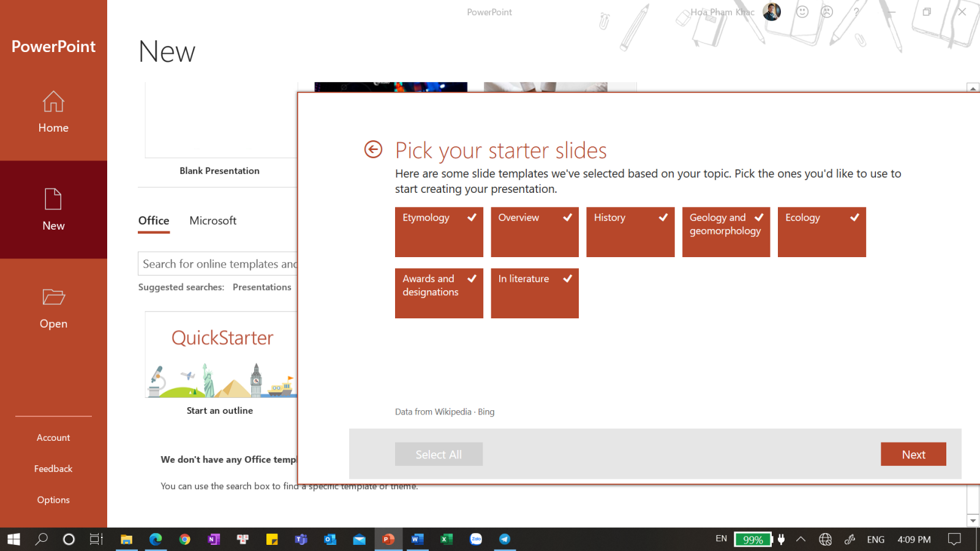Image resolution: width=980 pixels, height=551 pixels.
Task: Select New in the left sidebar
Action: 53,210
